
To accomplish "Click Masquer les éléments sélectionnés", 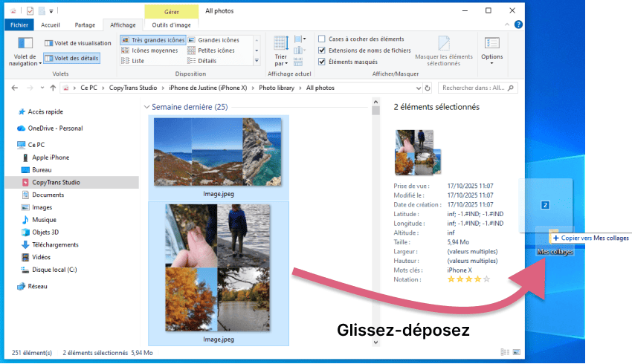I will pos(444,51).
